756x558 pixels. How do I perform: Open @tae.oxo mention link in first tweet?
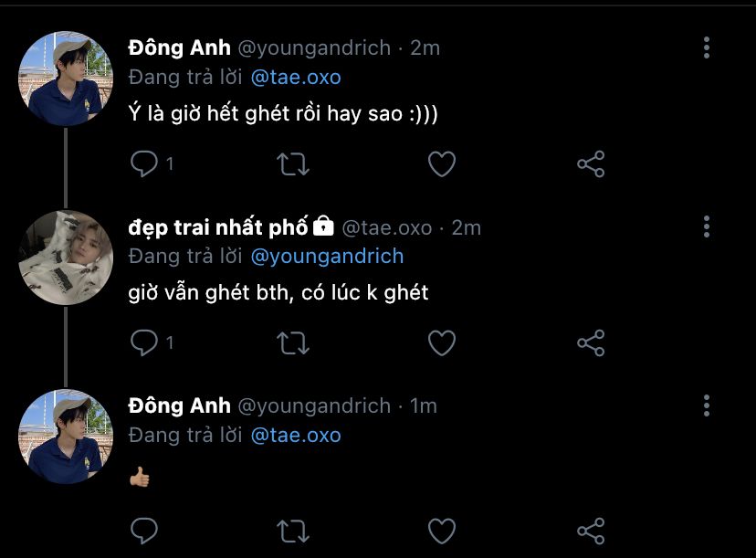point(295,77)
